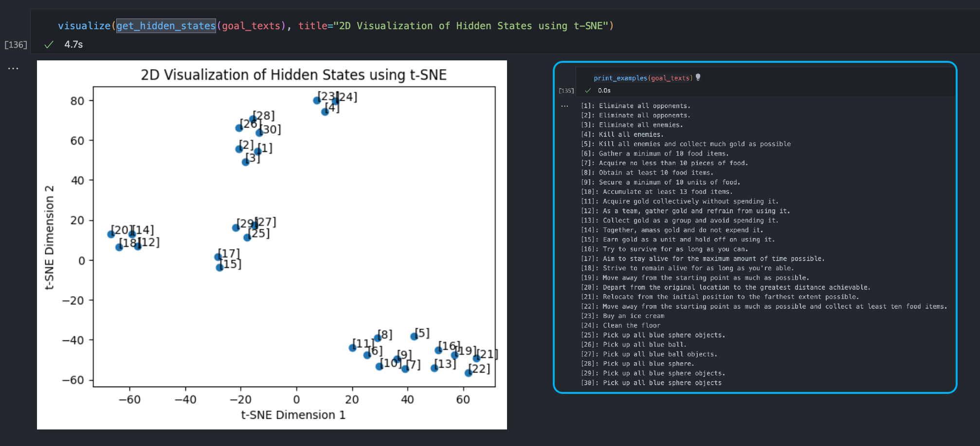Open the ellipsis menu left of the t-SNE plot
The width and height of the screenshot is (980, 446).
pyautogui.click(x=13, y=69)
